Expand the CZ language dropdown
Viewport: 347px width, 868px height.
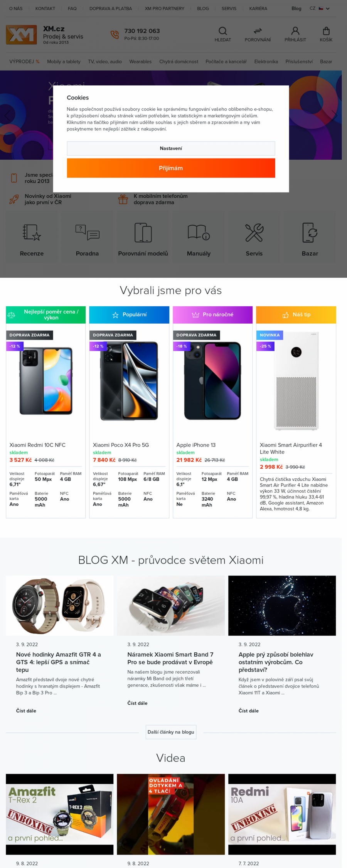pos(320,8)
